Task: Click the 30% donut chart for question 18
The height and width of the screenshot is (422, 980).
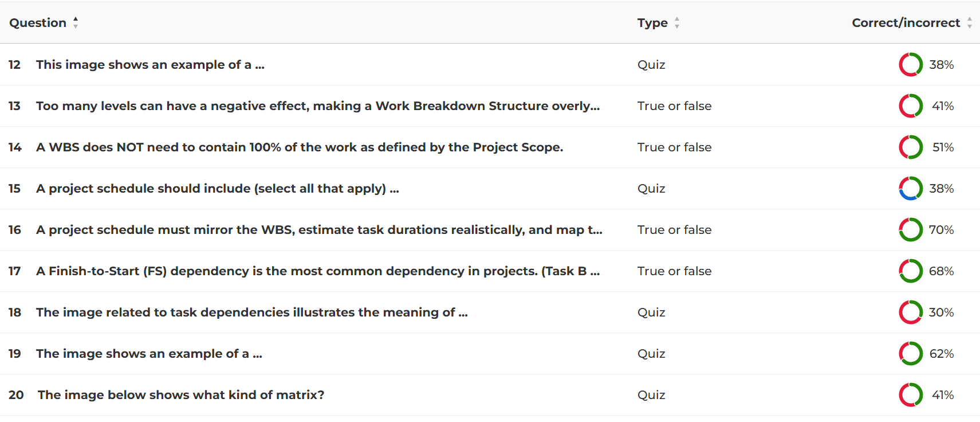Action: tap(911, 312)
